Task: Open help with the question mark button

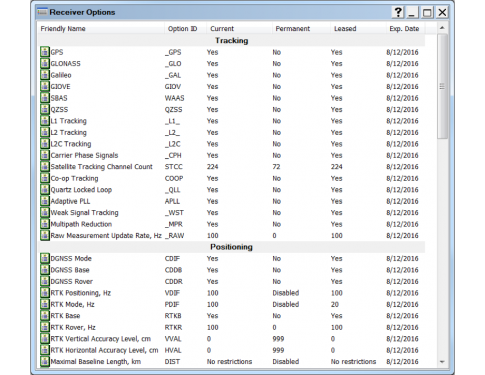Action: [398, 12]
